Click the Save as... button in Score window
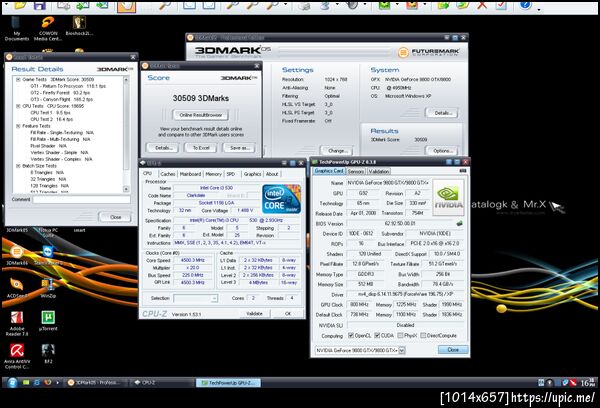Image resolution: width=600 pixels, height=408 pixels. click(x=240, y=148)
